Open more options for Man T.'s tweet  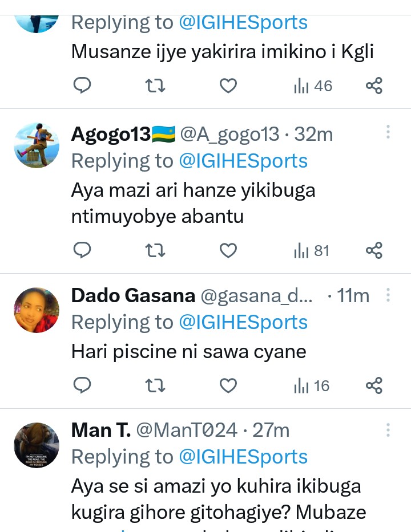388,429
